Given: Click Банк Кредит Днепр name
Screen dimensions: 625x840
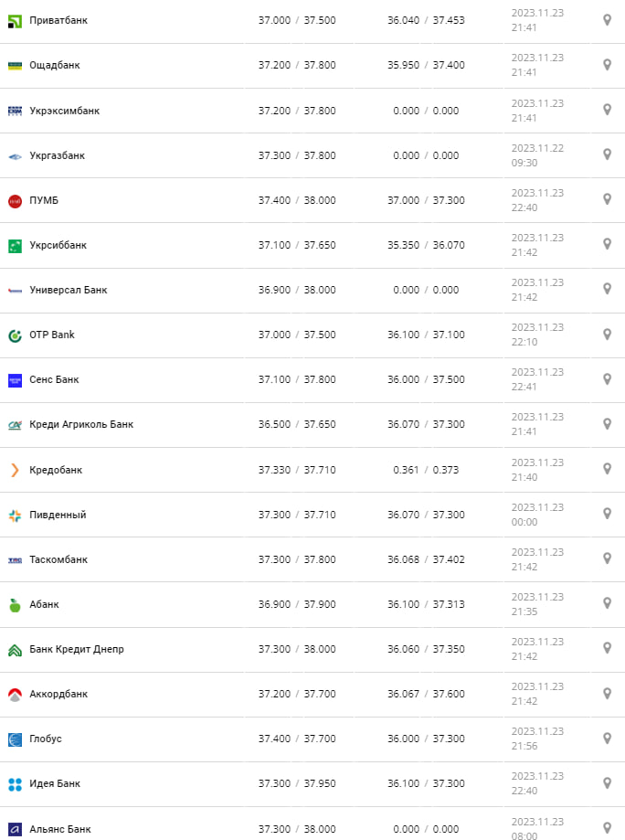Looking at the screenshot, I should tap(76, 649).
